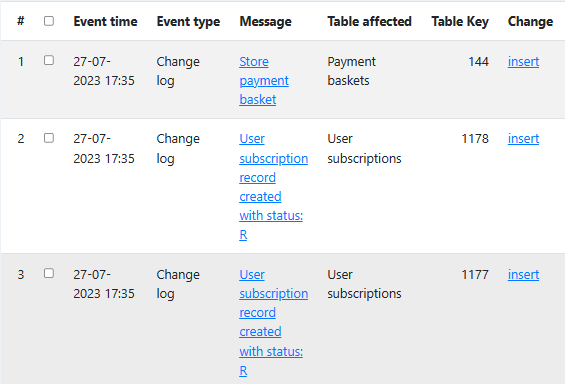Click the # column header
Screen dimensions: 565x384
(21, 21)
